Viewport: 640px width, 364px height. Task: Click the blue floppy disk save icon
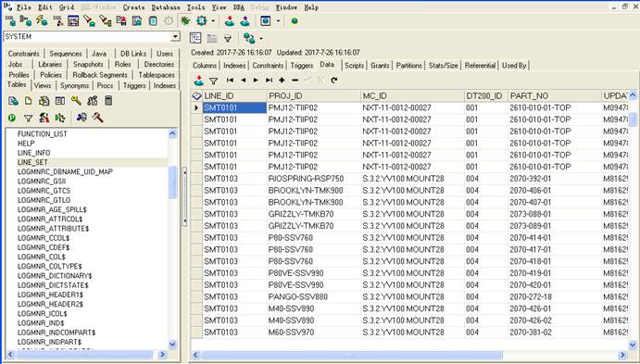tap(137, 20)
